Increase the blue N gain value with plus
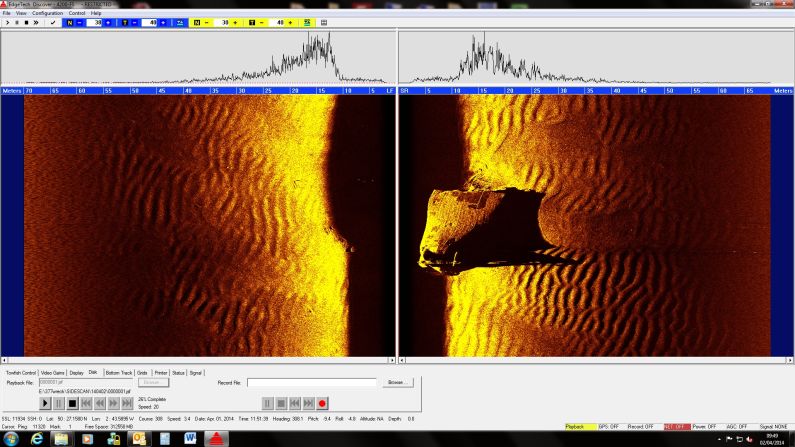 coord(107,22)
